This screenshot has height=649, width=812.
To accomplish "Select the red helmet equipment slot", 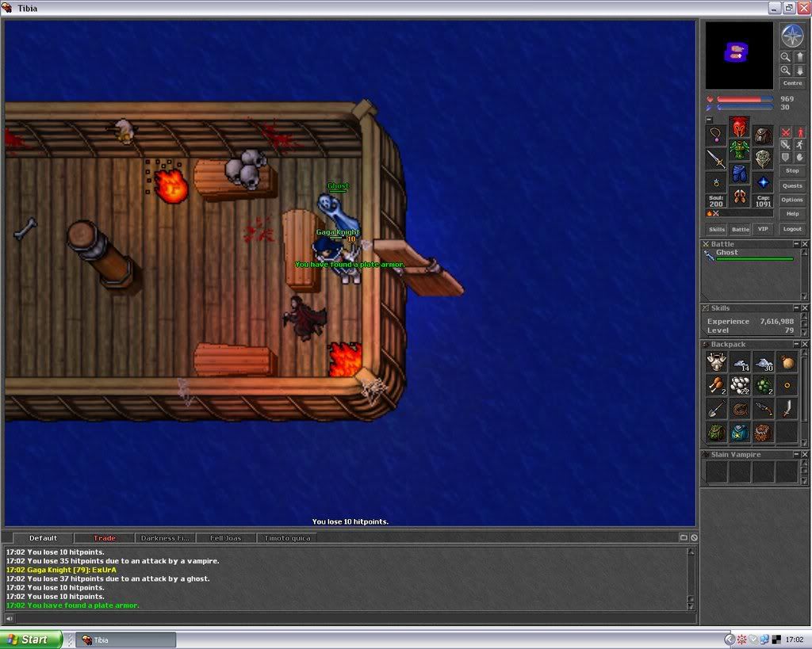I will (739, 128).
